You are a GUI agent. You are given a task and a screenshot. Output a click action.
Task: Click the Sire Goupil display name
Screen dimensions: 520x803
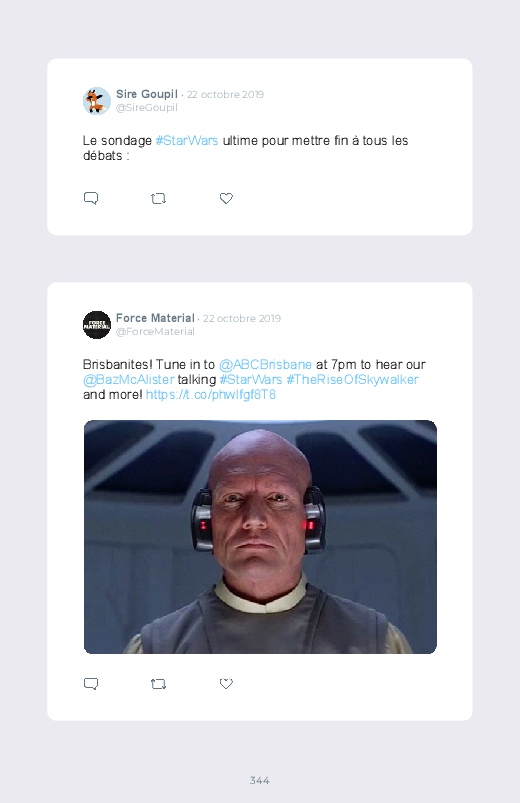click(x=147, y=94)
